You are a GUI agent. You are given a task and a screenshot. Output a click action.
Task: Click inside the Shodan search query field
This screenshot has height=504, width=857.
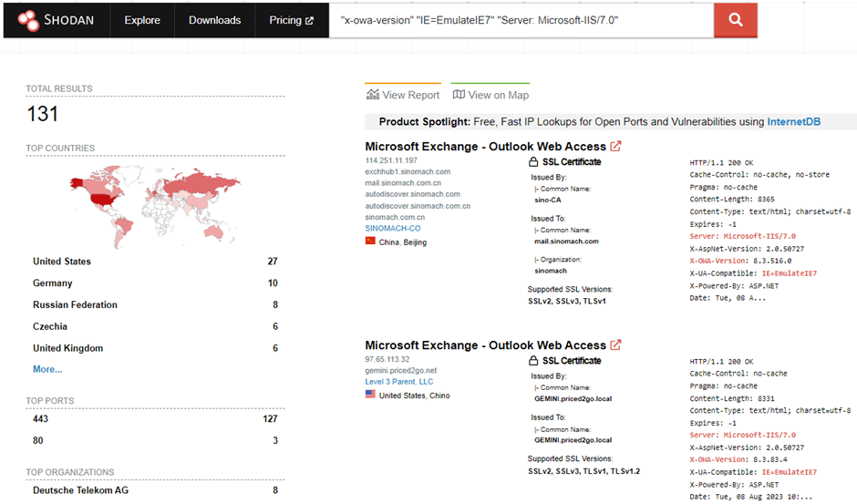(521, 20)
